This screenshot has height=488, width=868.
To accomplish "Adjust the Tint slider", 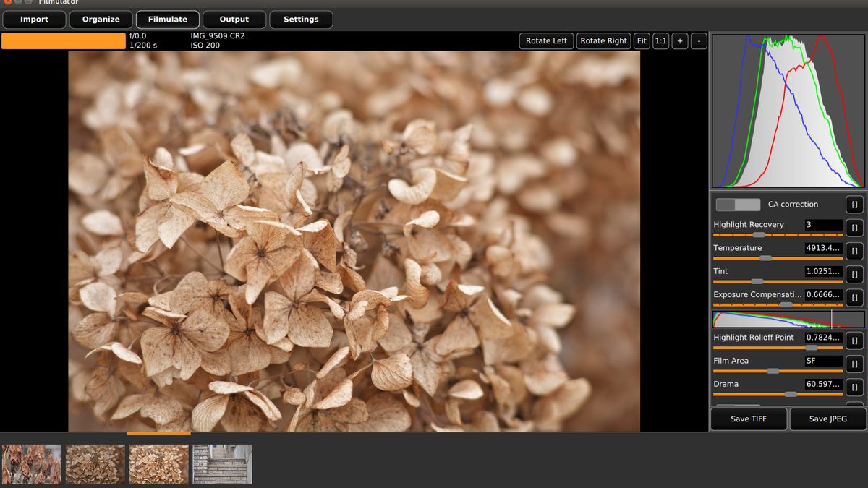I will 757,282.
